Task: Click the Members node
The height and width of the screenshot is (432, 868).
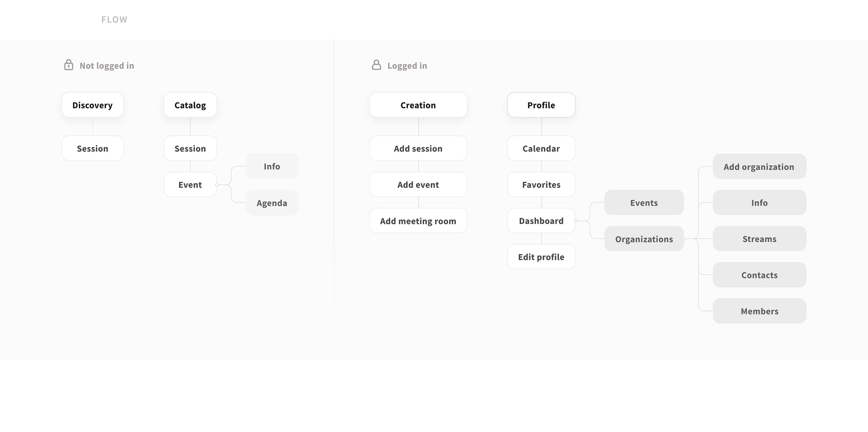Action: pyautogui.click(x=759, y=311)
